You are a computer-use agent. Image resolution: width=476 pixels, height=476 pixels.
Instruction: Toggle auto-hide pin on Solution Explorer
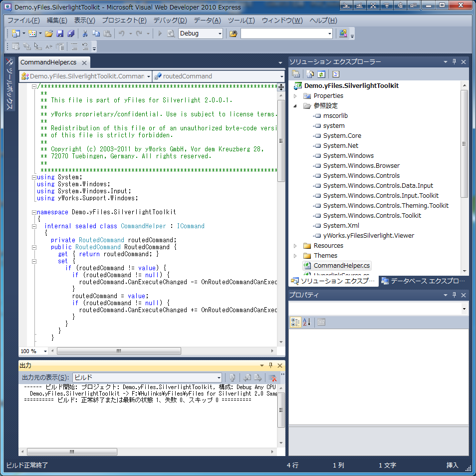pos(455,62)
